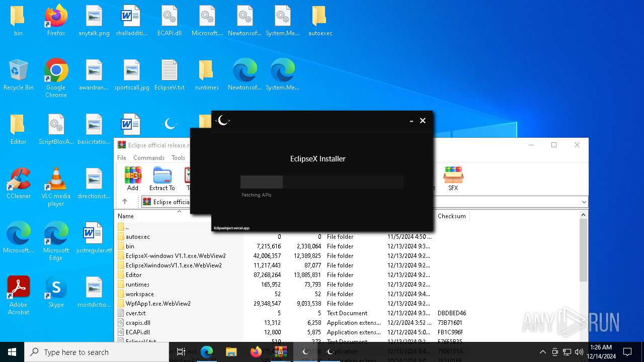Viewport: 644px width, 362px height.
Task: Click WinRAR Add toolbar button
Action: click(133, 179)
